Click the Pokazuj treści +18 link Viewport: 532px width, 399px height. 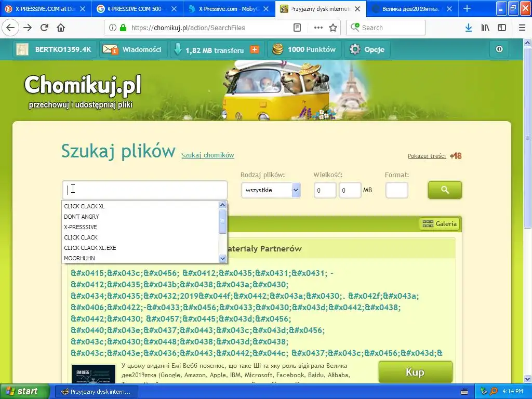[x=435, y=156]
